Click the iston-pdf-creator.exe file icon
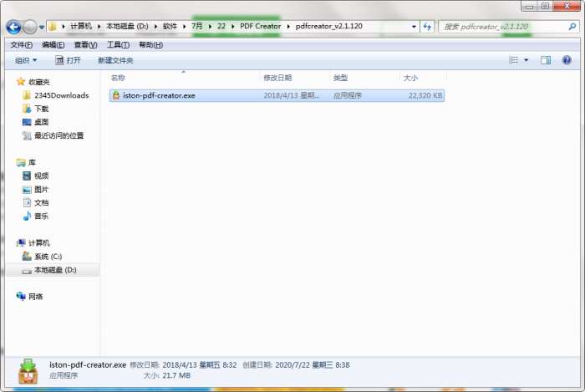The height and width of the screenshot is (392, 585). point(116,95)
